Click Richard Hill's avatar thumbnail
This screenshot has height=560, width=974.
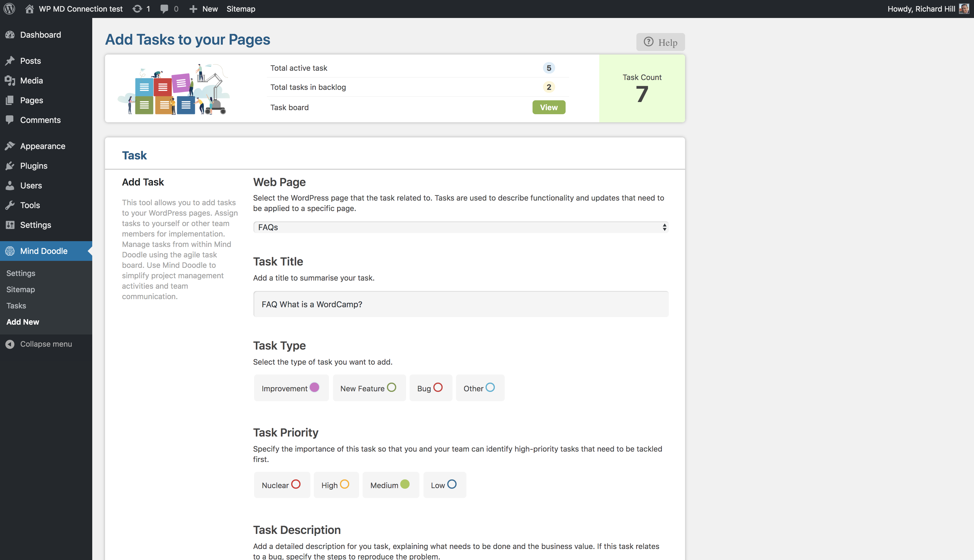click(x=964, y=8)
